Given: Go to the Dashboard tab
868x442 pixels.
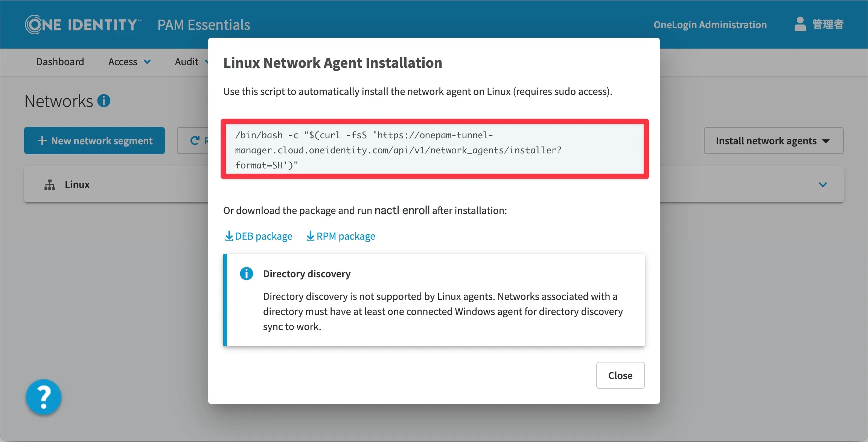Looking at the screenshot, I should pyautogui.click(x=60, y=62).
